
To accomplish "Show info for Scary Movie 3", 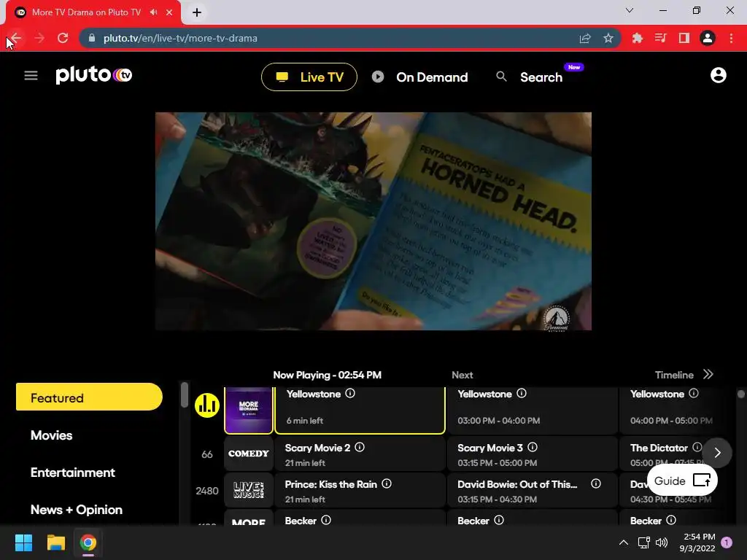I will click(x=533, y=447).
